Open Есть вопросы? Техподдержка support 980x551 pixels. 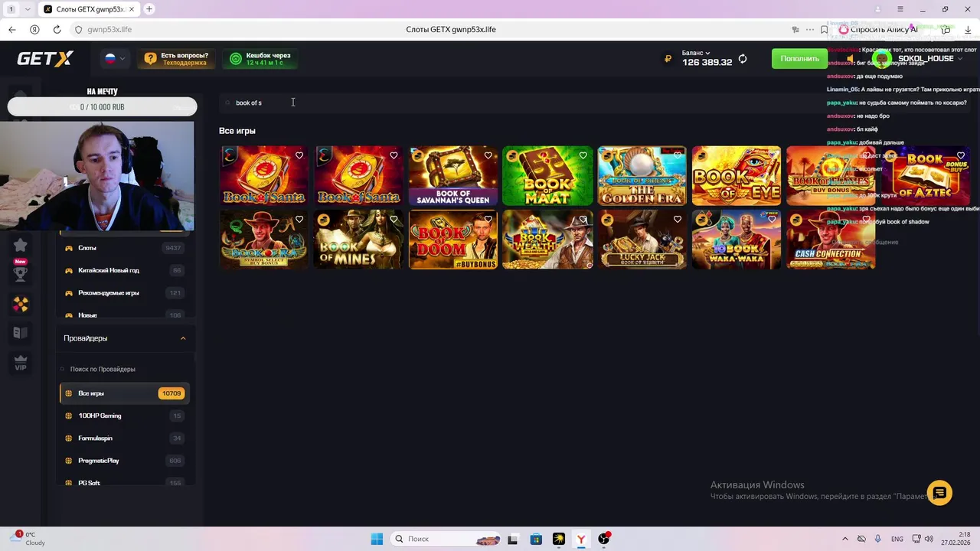176,59
